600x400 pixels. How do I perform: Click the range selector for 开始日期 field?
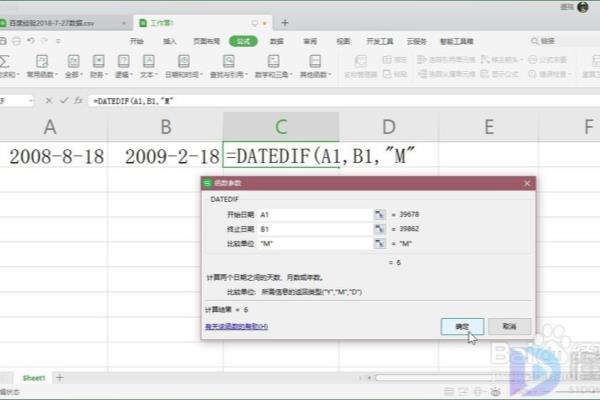tap(379, 214)
